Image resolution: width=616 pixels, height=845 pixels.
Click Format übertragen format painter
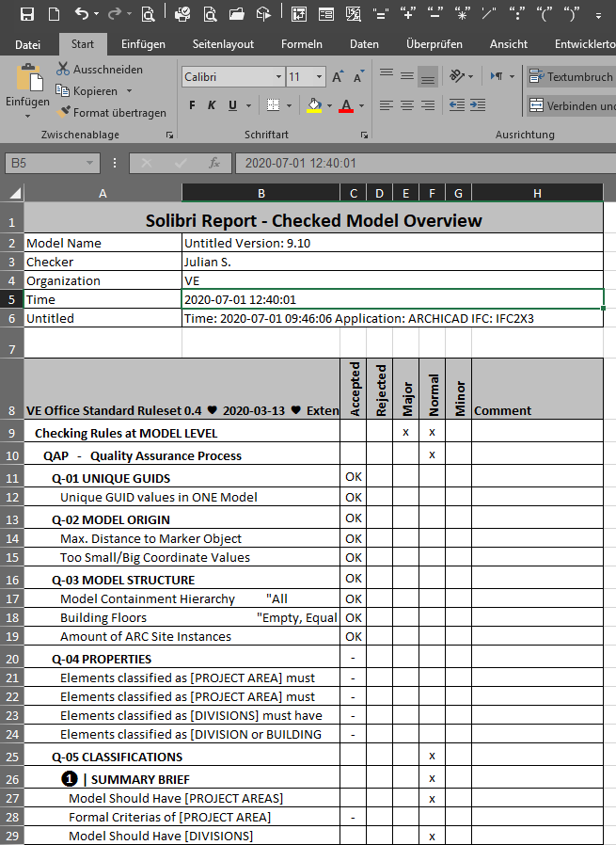112,113
